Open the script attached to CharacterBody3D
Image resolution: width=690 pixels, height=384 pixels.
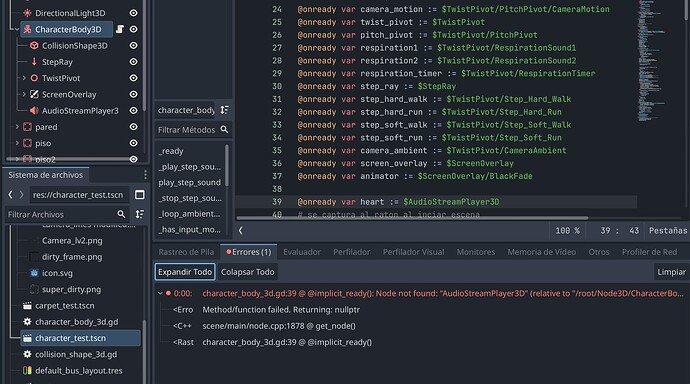[119, 29]
